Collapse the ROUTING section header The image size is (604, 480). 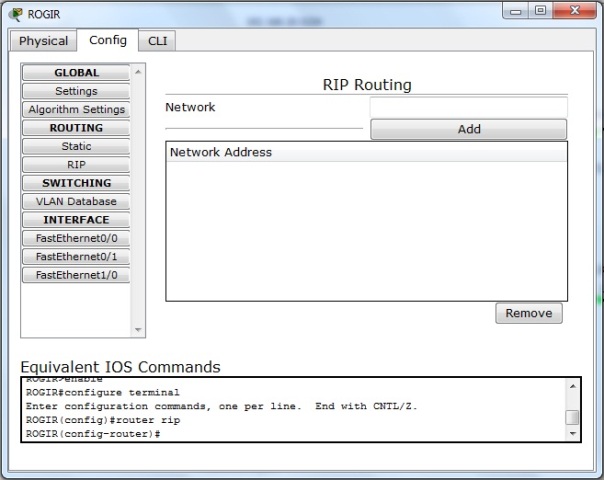(x=76, y=128)
